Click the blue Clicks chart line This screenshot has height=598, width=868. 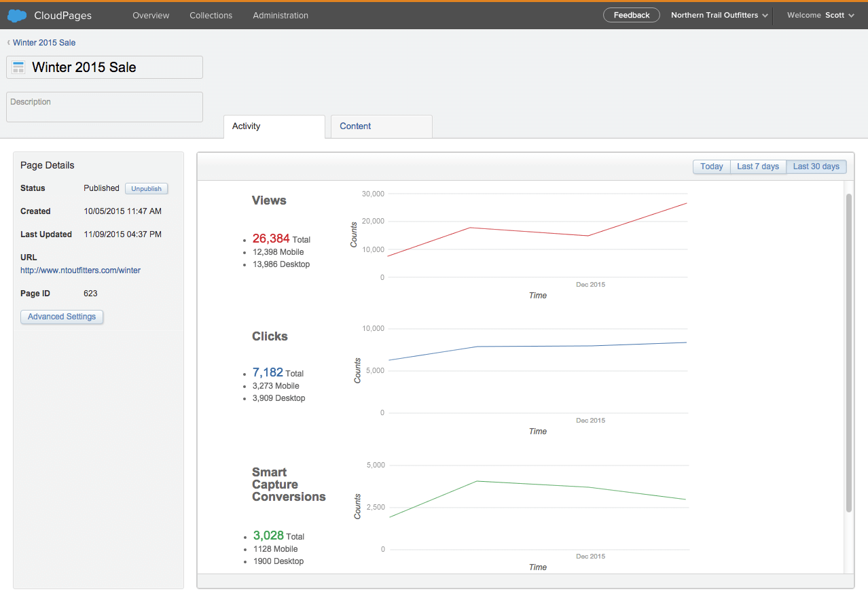537,346
